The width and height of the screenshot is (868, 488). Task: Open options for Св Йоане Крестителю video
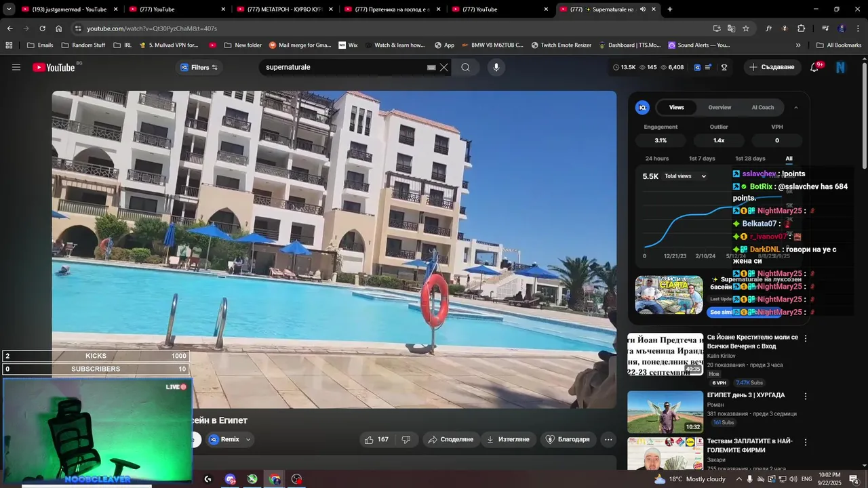click(806, 338)
